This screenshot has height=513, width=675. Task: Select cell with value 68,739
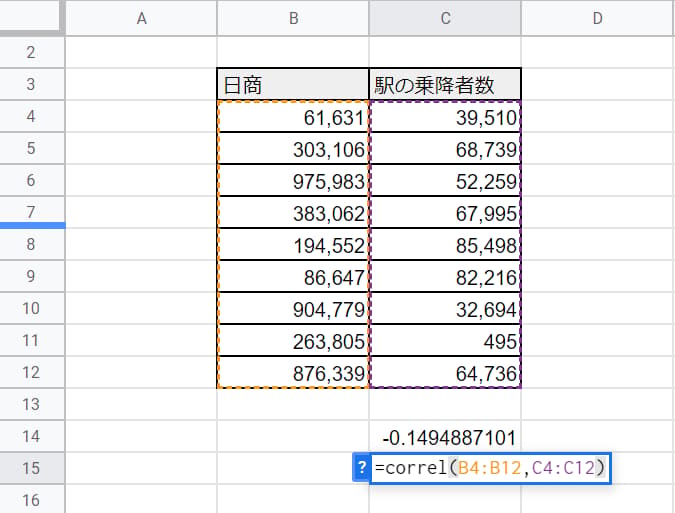tap(445, 148)
